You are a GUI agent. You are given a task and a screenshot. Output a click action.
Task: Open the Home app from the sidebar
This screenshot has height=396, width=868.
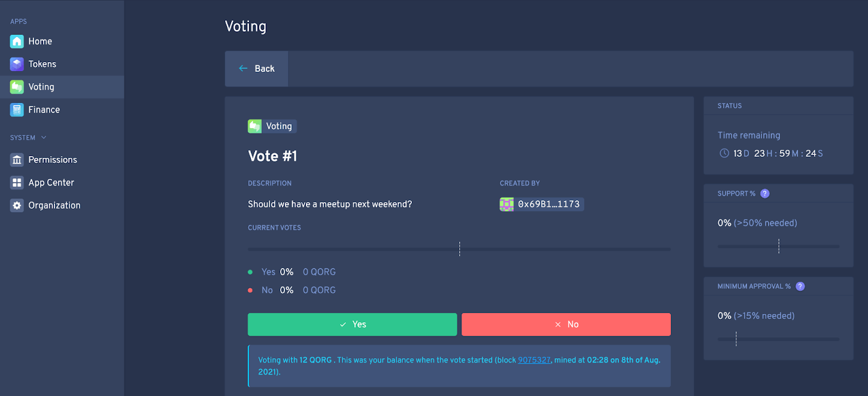(x=17, y=41)
